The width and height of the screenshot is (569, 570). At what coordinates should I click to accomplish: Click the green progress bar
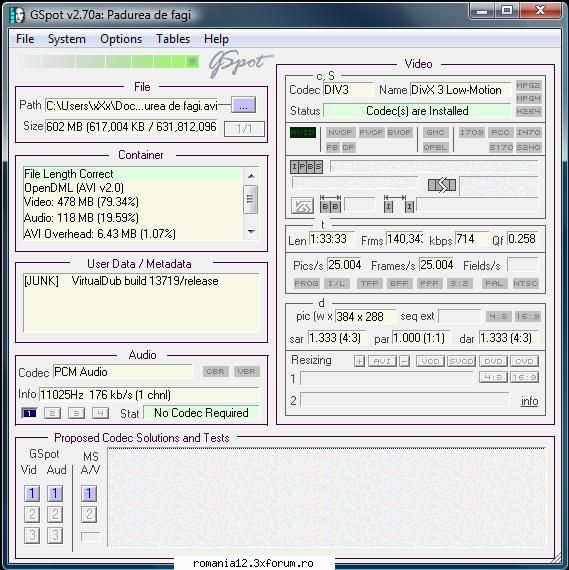(x=110, y=62)
